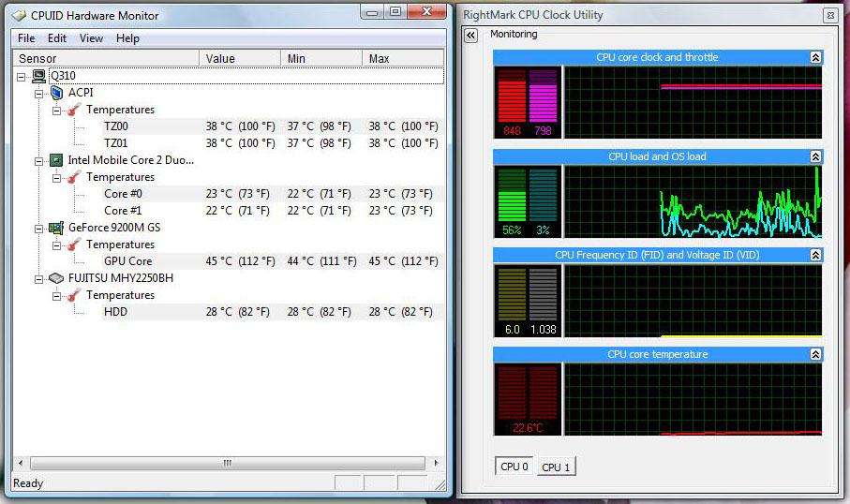
Task: Click the thermometer icon under GeForce 9200M GS
Action: [74, 245]
